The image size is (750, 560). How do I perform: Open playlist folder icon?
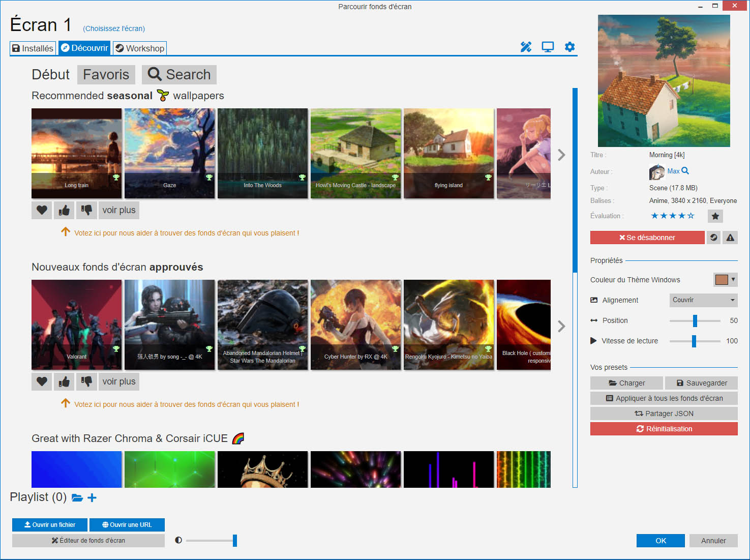click(77, 497)
